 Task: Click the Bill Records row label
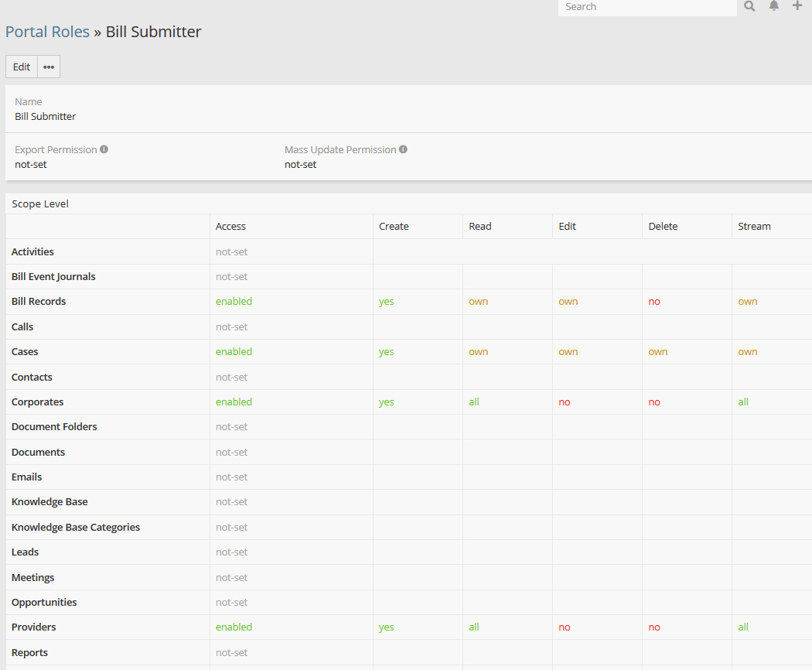pyautogui.click(x=39, y=302)
